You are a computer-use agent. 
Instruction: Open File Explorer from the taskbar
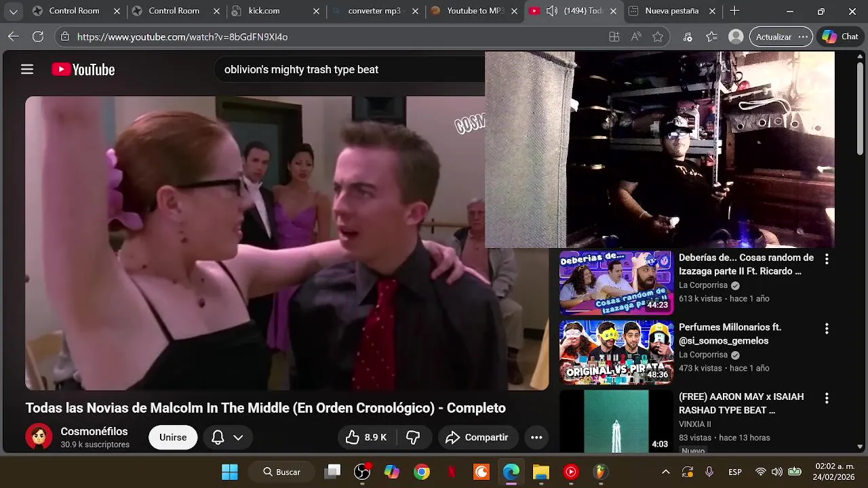point(540,472)
